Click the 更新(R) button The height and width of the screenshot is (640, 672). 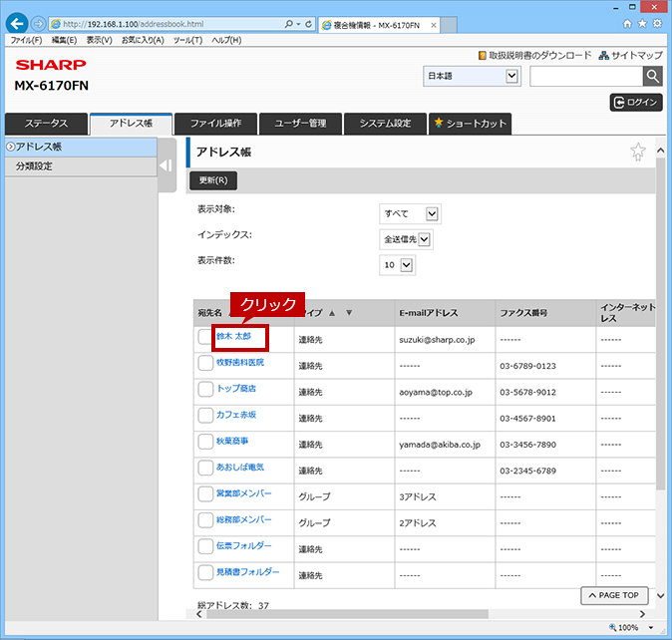tap(213, 180)
